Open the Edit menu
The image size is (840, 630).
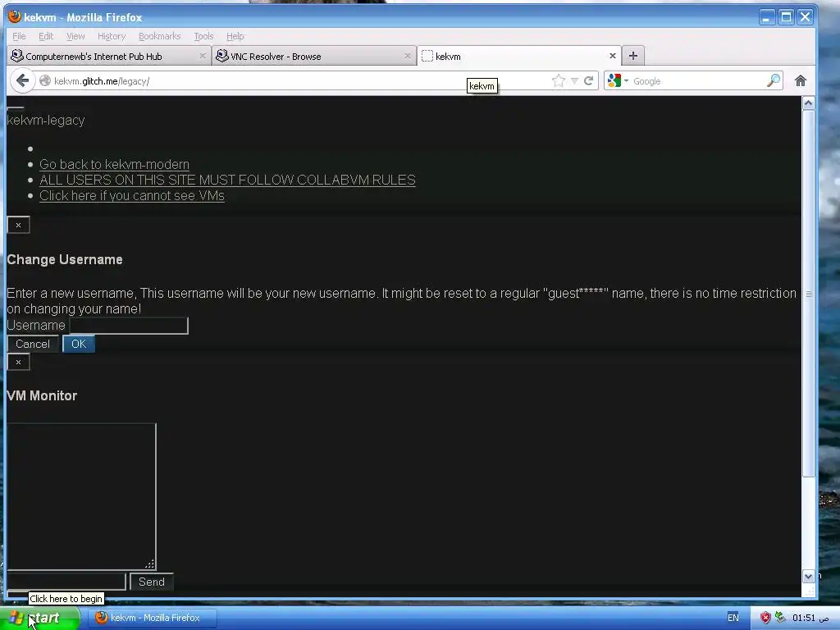pos(46,36)
